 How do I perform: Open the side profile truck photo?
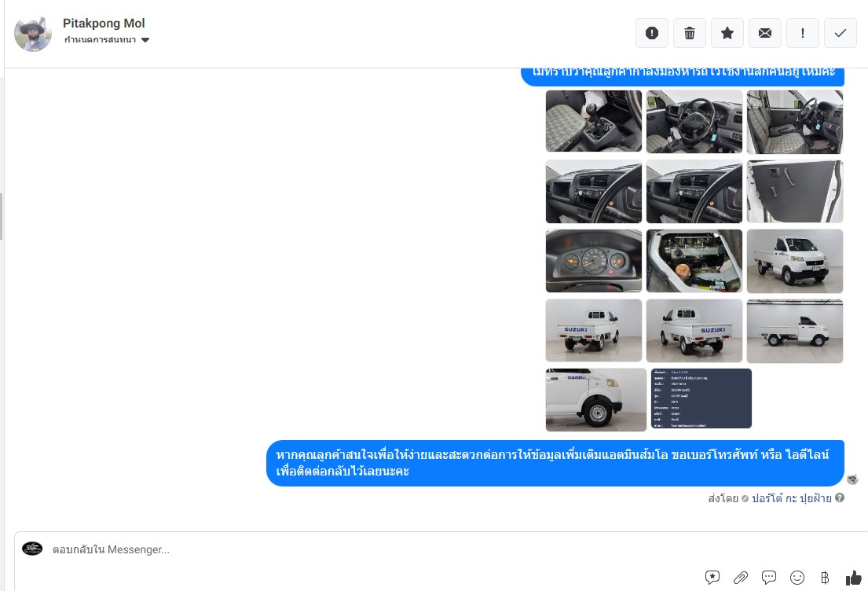click(794, 331)
